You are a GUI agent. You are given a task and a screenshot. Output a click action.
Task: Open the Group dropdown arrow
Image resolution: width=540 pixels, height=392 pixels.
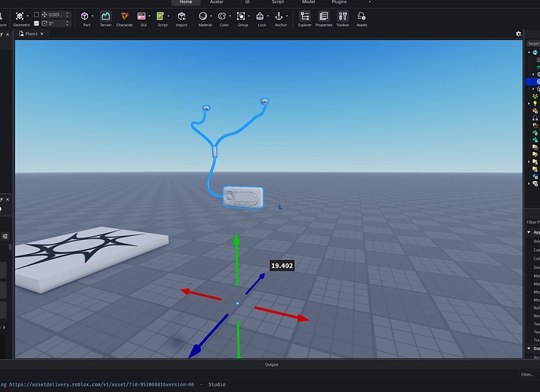click(x=249, y=16)
